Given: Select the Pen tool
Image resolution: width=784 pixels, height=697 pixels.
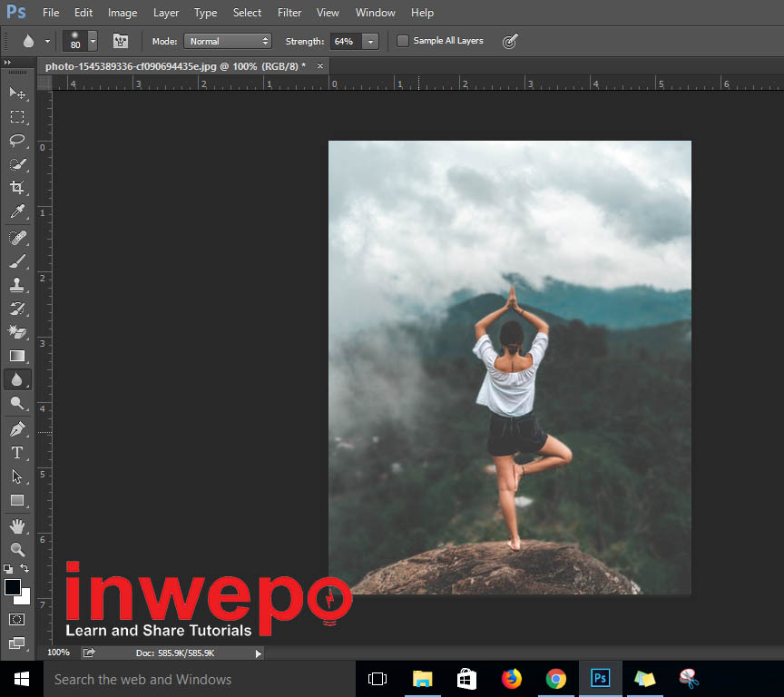Looking at the screenshot, I should coord(17,428).
